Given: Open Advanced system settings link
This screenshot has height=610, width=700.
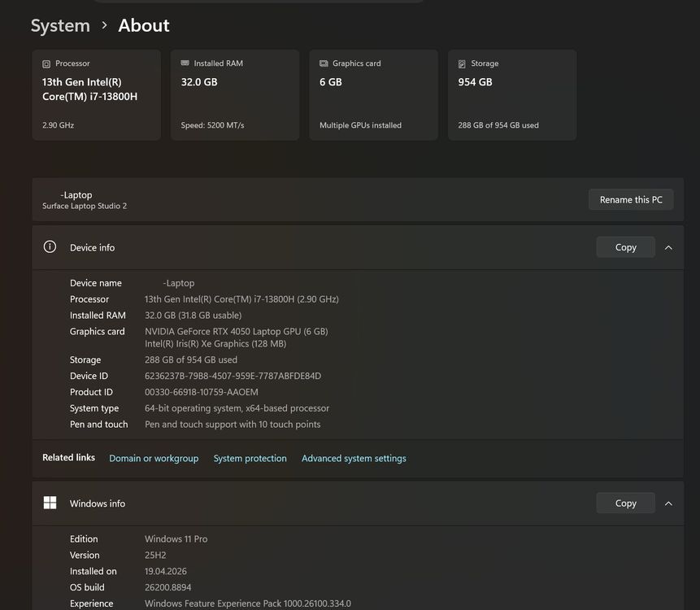Looking at the screenshot, I should 354,458.
